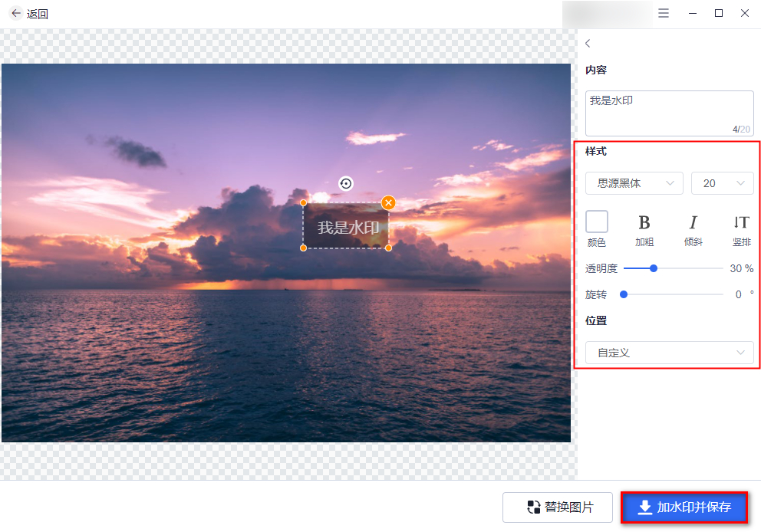Click the 加水印并保存 button
The width and height of the screenshot is (761, 532).
[x=684, y=507]
